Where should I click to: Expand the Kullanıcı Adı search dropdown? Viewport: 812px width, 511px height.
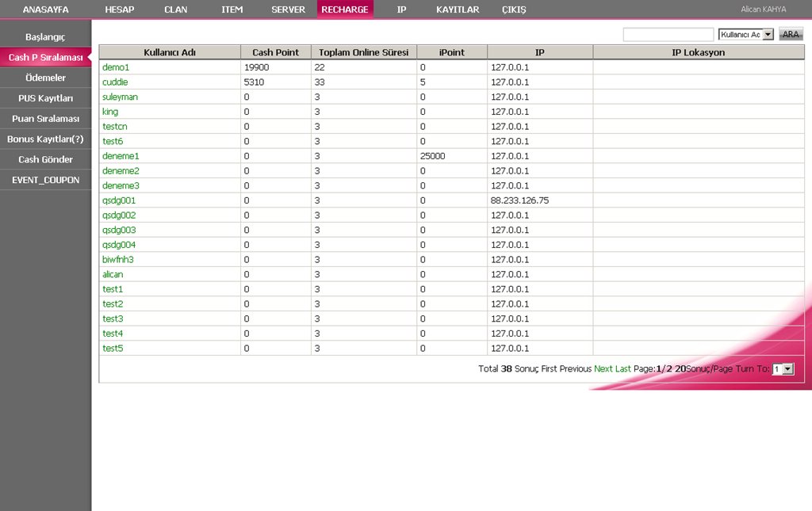[768, 35]
